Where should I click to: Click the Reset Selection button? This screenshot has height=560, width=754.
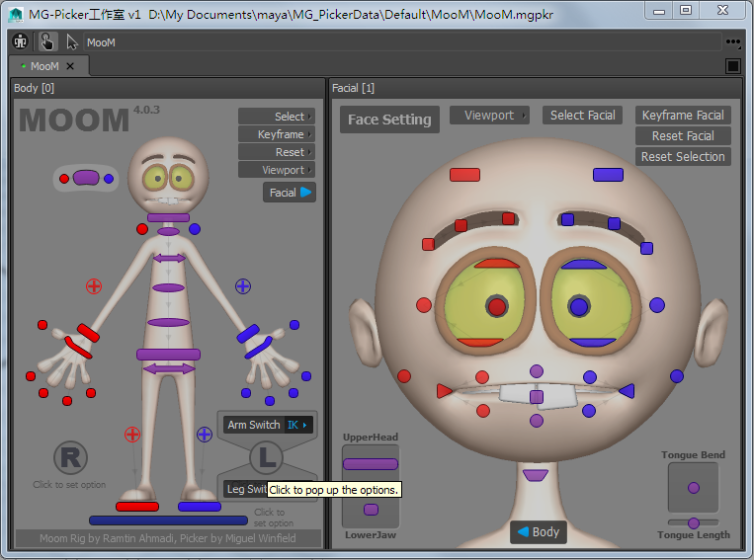click(683, 157)
